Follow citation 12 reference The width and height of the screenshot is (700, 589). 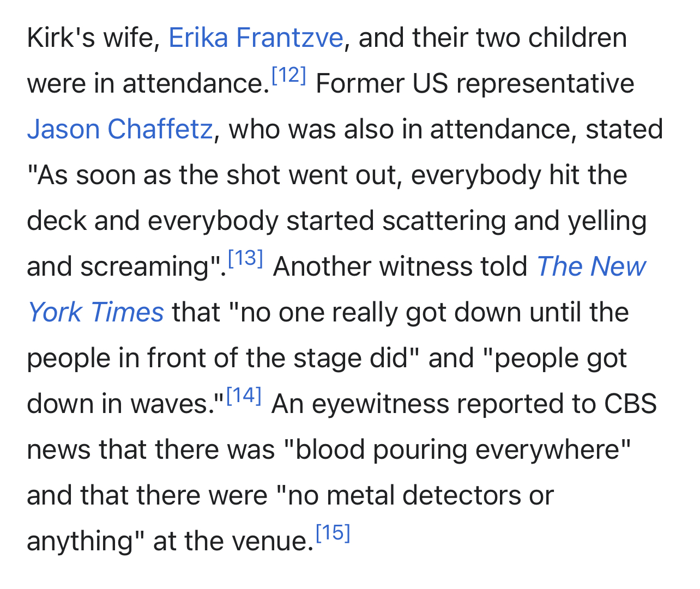[288, 75]
